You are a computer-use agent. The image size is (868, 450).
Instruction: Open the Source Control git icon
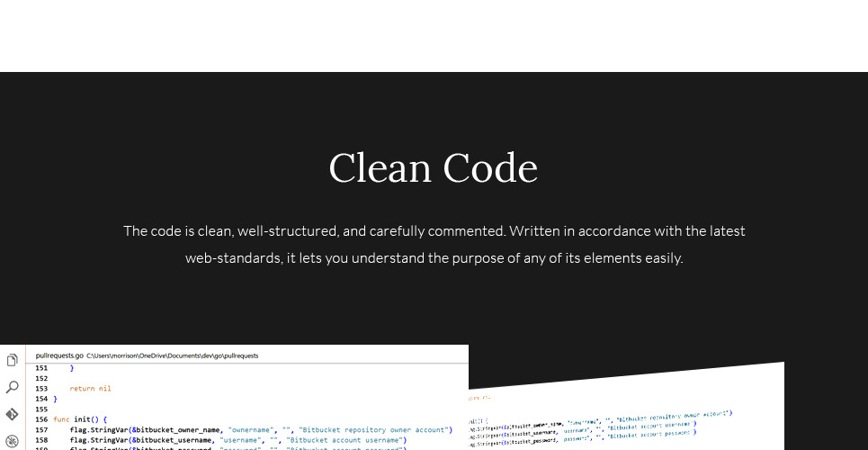pos(12,414)
